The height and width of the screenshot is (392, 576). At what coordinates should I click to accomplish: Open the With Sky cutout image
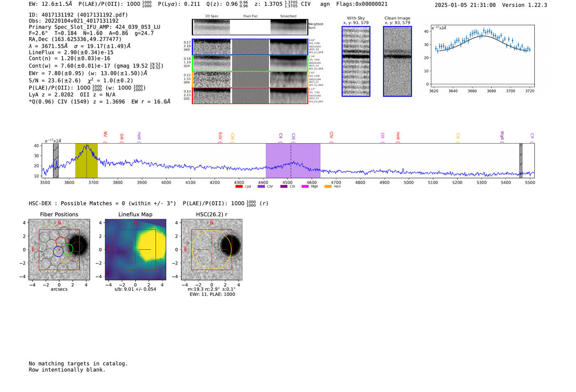[356, 61]
